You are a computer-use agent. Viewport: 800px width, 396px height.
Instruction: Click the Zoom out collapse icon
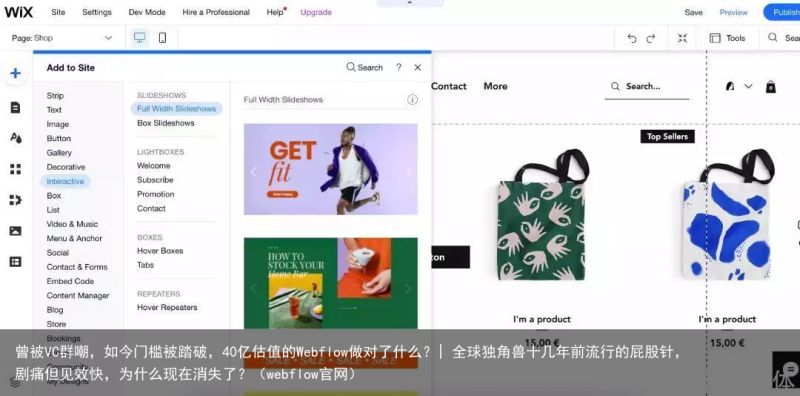(683, 38)
